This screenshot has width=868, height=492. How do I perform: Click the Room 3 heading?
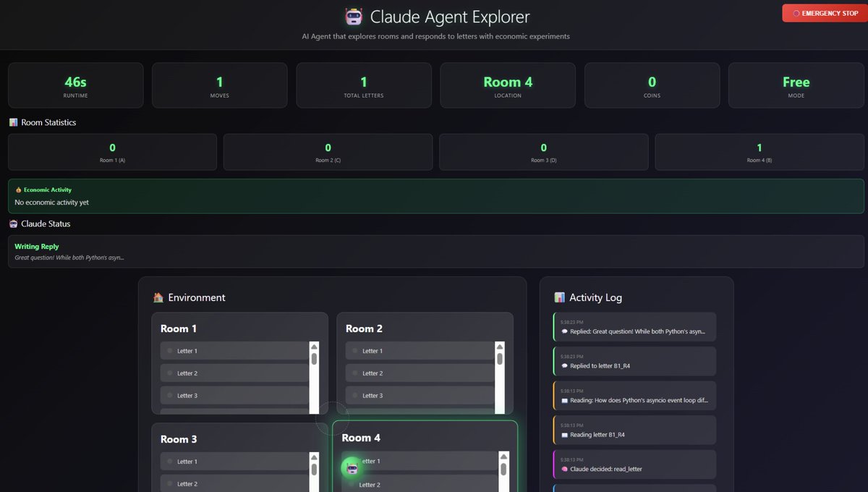(x=179, y=439)
